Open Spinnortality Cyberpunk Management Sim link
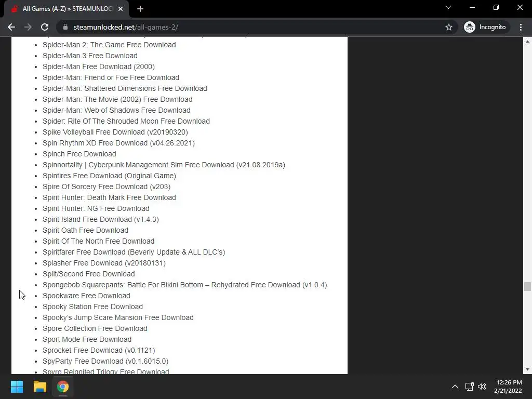The height and width of the screenshot is (399, 532). [x=164, y=165]
